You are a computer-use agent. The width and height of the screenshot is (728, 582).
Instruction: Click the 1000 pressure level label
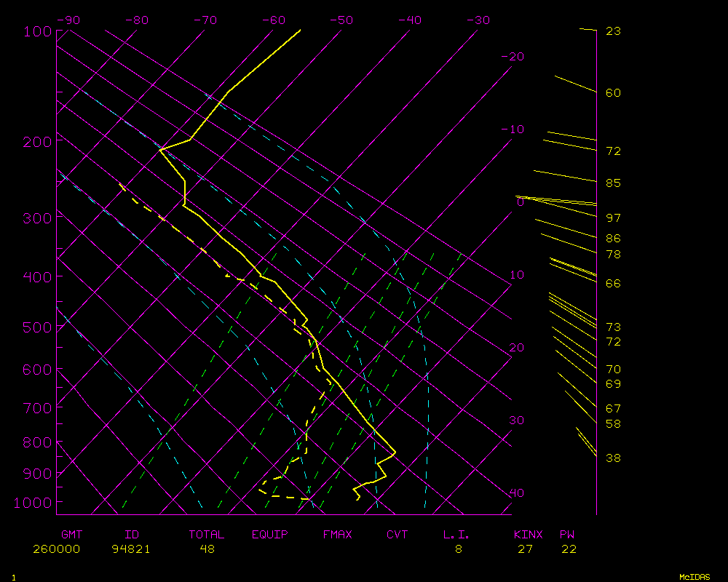click(x=30, y=503)
